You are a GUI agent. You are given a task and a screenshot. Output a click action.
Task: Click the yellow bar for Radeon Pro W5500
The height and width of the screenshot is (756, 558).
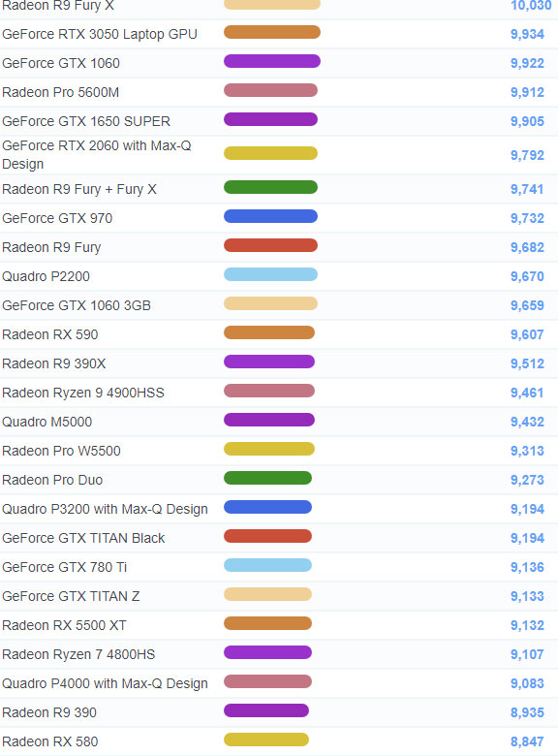tap(269, 449)
